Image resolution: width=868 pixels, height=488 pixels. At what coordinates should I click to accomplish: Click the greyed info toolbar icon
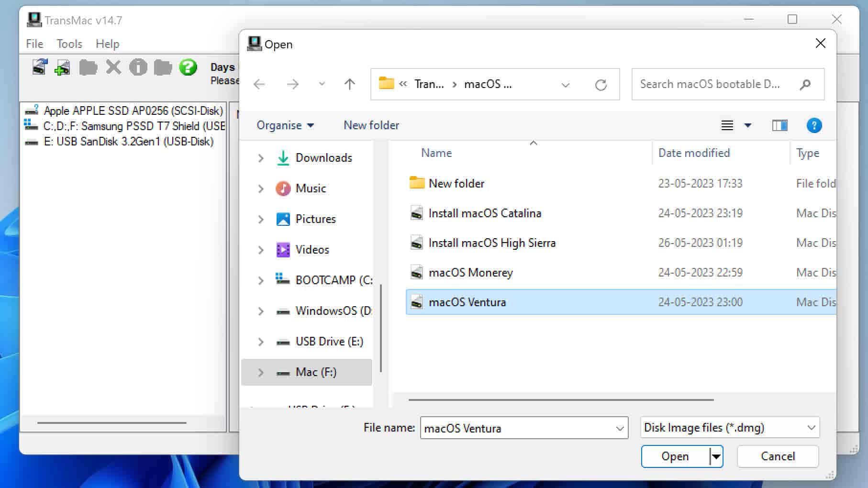[x=138, y=67]
